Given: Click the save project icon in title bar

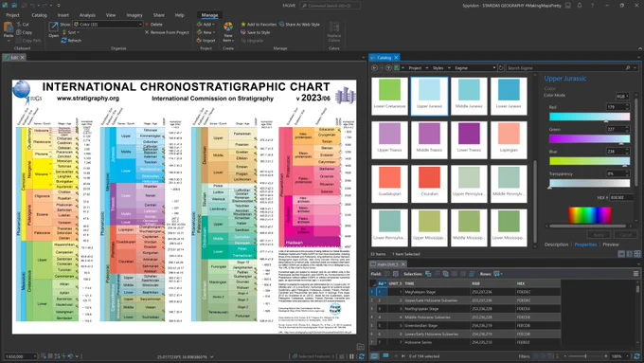Looking at the screenshot, I should click(23, 6).
